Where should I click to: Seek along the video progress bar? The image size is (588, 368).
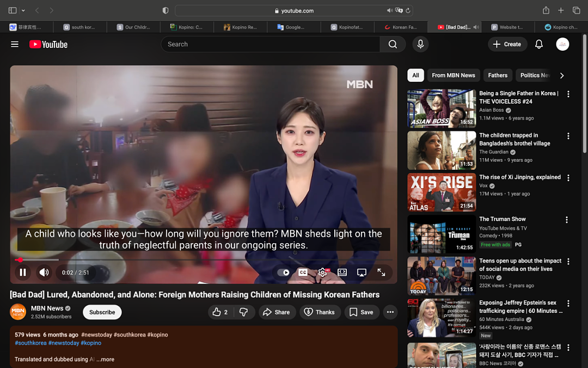[x=204, y=260]
